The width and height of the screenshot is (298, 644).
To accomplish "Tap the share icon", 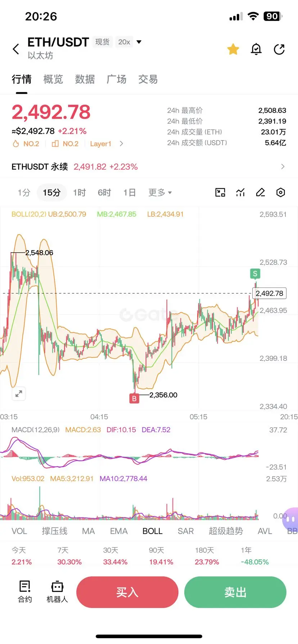I will 279,49.
